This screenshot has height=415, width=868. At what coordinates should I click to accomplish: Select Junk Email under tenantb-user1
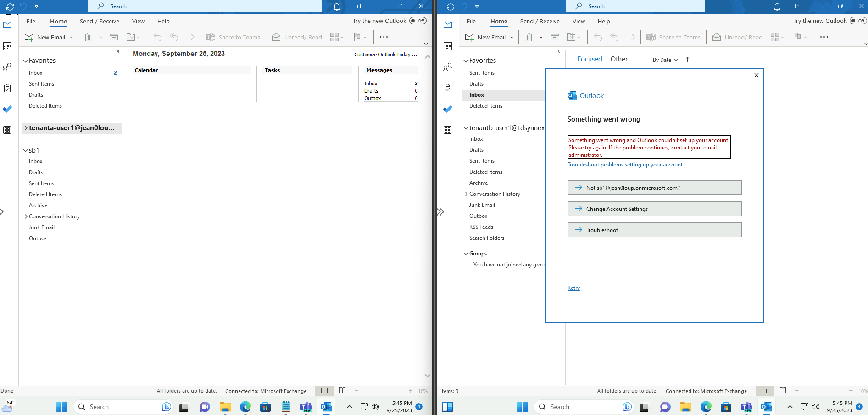[x=482, y=205]
